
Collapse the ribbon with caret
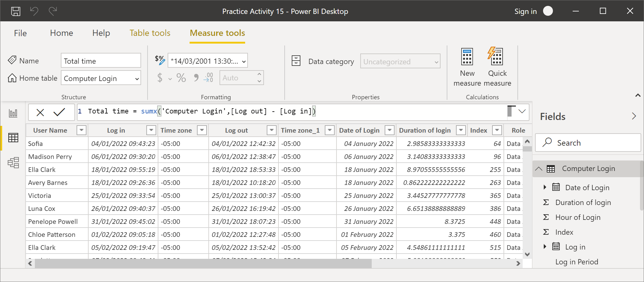coord(638,95)
